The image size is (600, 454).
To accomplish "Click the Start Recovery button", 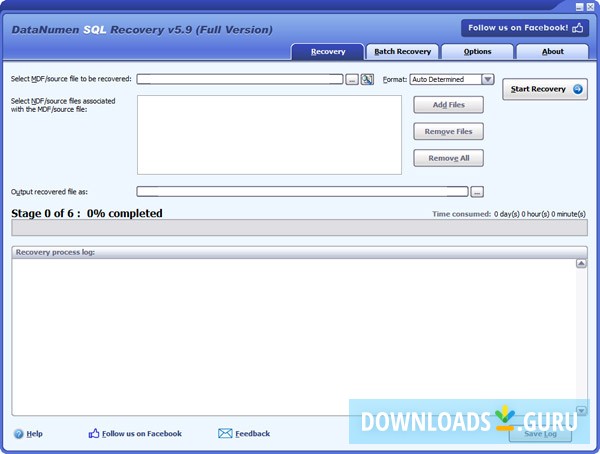I will (x=545, y=89).
